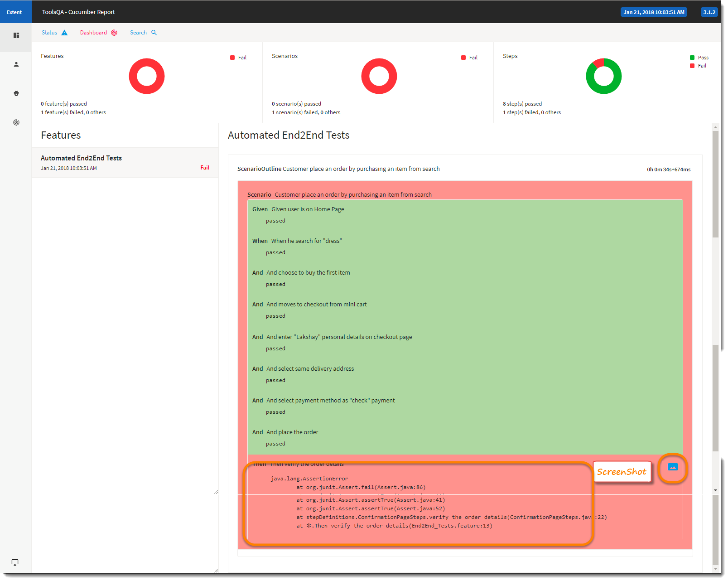728x581 pixels.
Task: Open the Extent logo in the top corner
Action: tap(15, 12)
